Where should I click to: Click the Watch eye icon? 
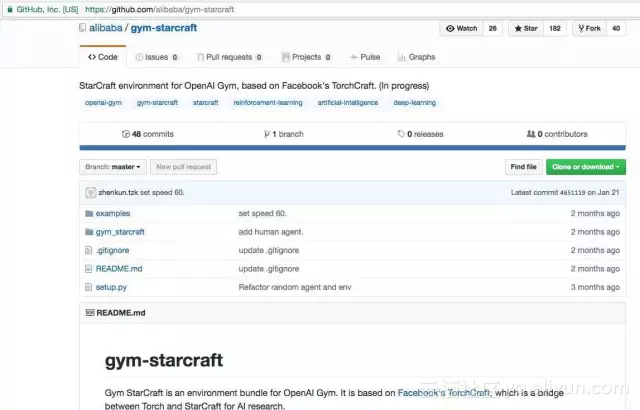coord(450,29)
